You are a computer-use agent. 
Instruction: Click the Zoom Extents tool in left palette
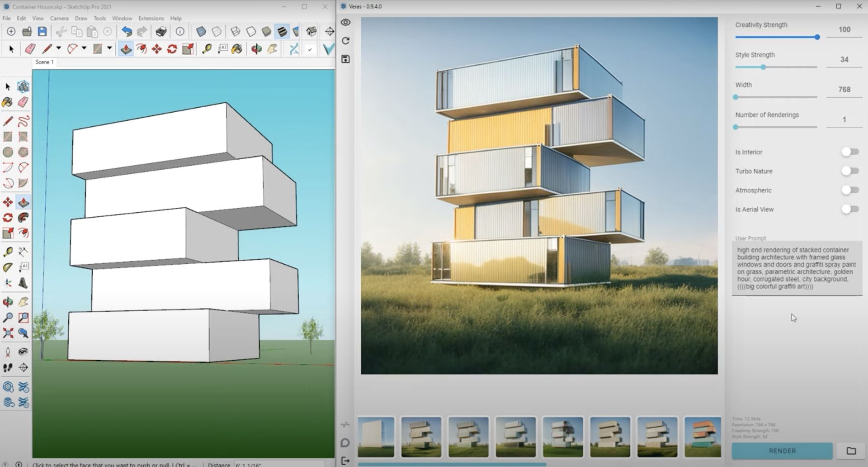point(8,334)
